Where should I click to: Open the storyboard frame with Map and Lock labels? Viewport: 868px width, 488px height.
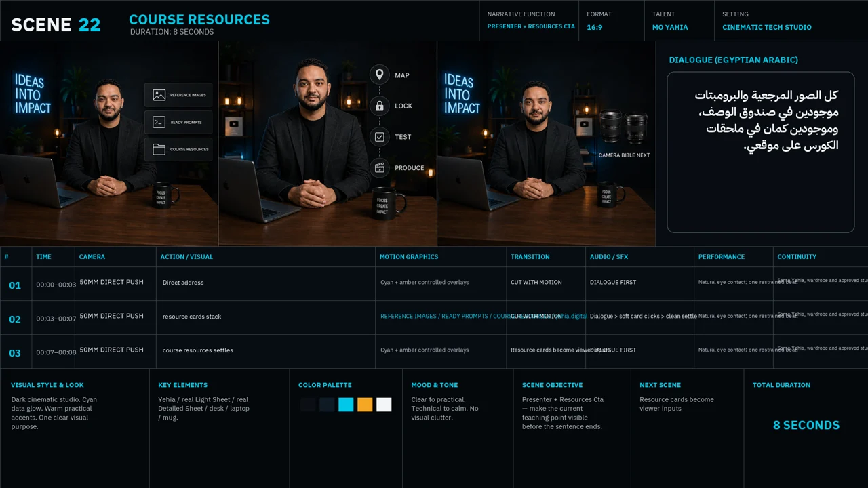click(x=328, y=143)
